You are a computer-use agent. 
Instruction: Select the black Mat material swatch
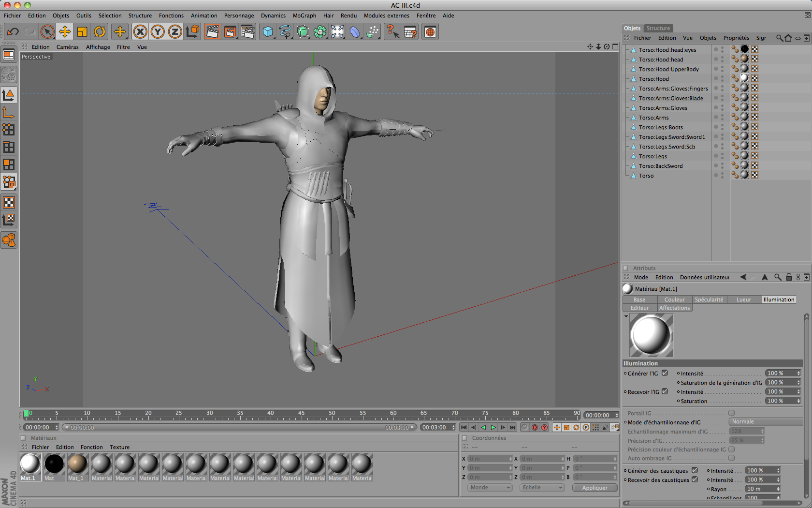tap(54, 464)
